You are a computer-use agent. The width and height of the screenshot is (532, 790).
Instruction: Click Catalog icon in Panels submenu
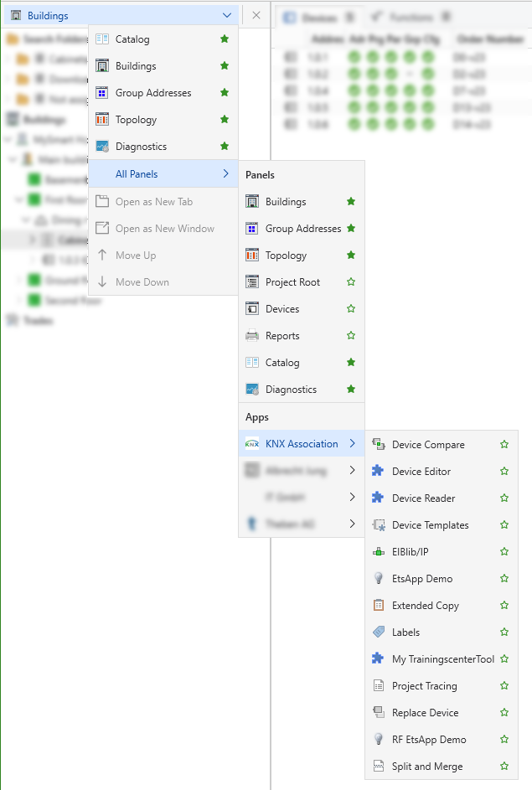point(252,362)
